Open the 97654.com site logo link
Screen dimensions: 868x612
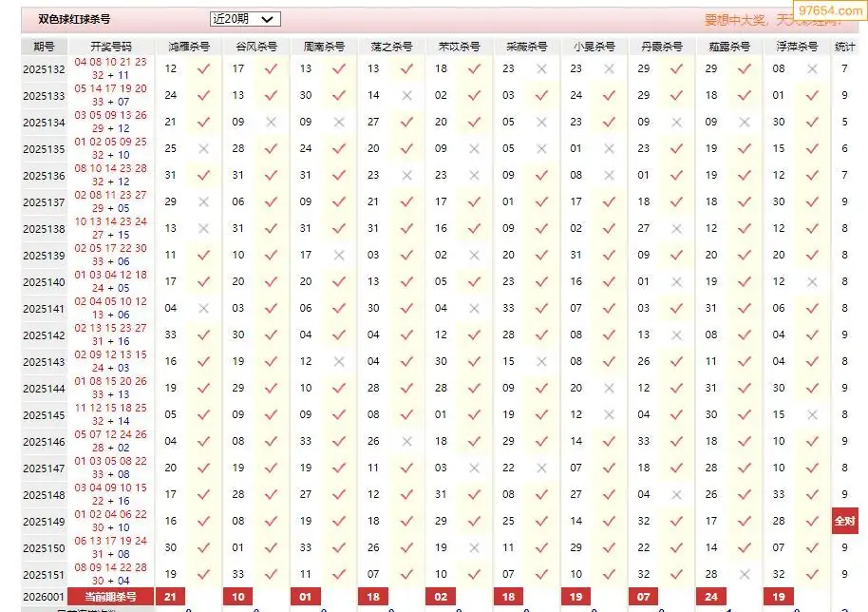pyautogui.click(x=834, y=11)
